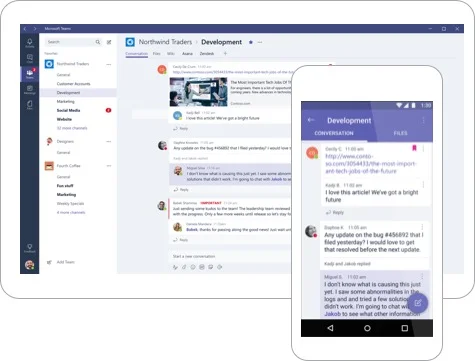Click the back arrow in title bar

[25, 29]
